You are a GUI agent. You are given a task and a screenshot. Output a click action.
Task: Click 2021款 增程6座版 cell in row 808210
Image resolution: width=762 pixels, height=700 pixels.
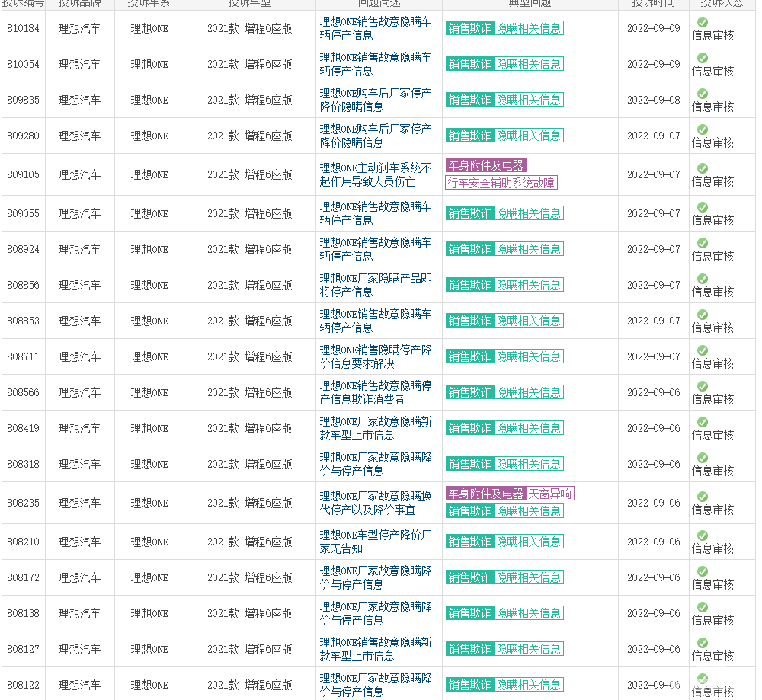250,542
